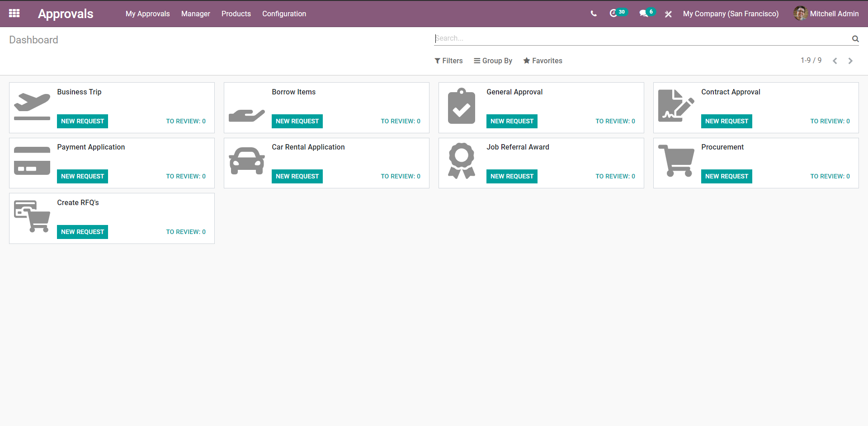
Task: View Contract Approval To Review link
Action: click(x=830, y=121)
